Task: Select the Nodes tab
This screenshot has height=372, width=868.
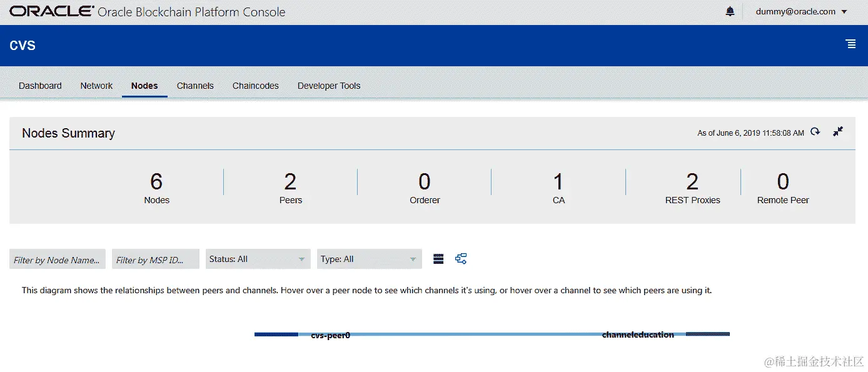Action: coord(144,86)
